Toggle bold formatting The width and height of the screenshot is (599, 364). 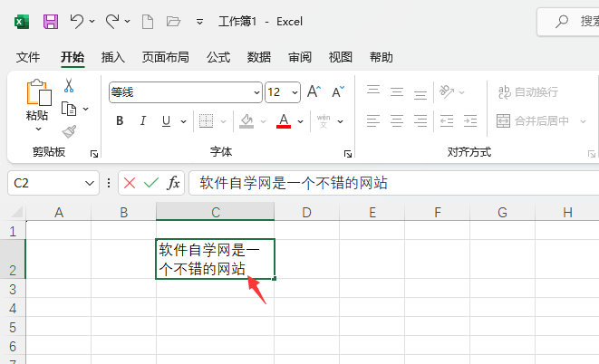click(120, 121)
